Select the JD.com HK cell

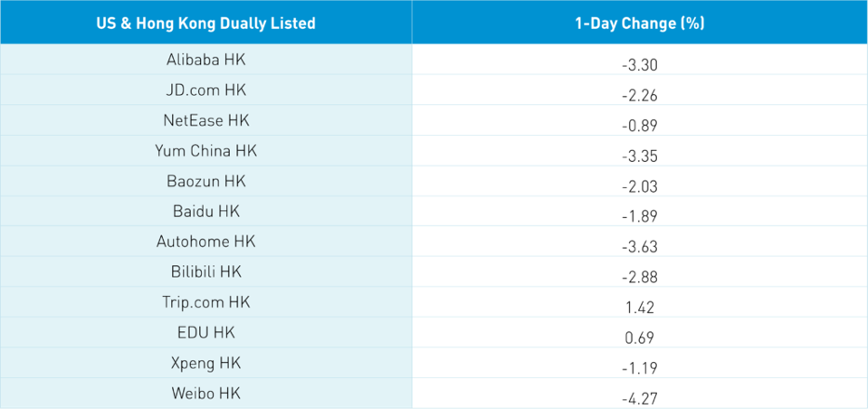(x=205, y=90)
